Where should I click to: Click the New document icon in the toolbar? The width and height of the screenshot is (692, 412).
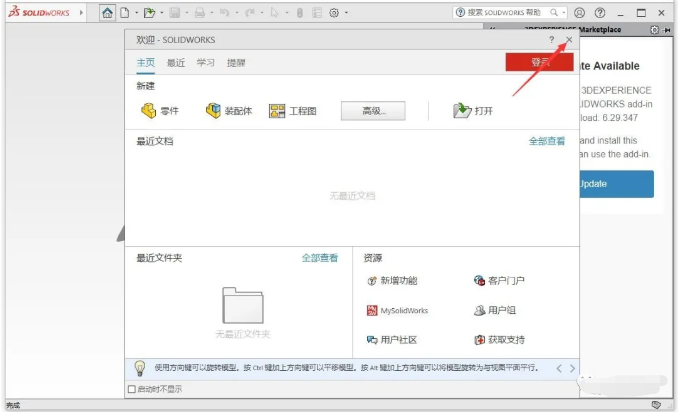point(125,13)
